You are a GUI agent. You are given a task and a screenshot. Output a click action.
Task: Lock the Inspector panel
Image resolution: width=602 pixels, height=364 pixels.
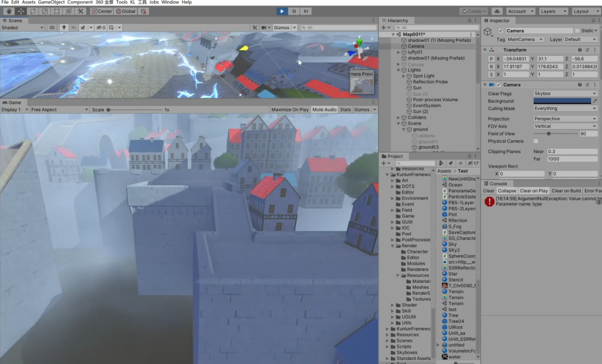(x=593, y=21)
